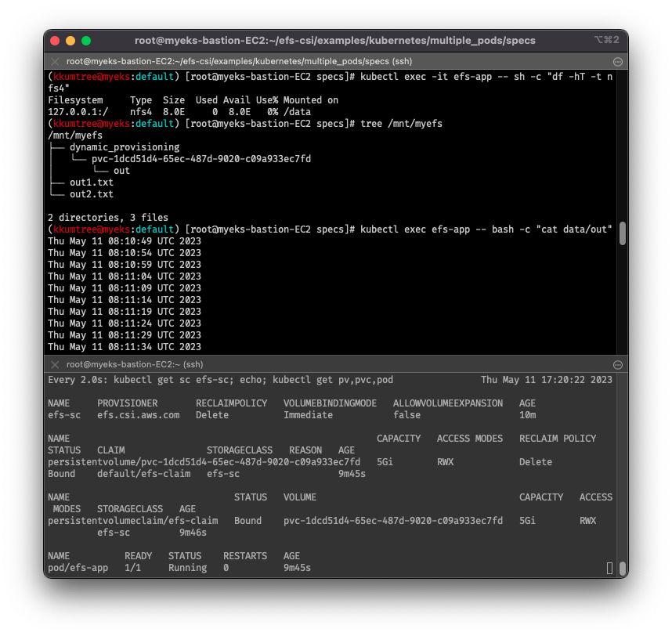Viewport: 672px width, 636px height.
Task: Click 'pod/efs-app' name
Action: 78,568
